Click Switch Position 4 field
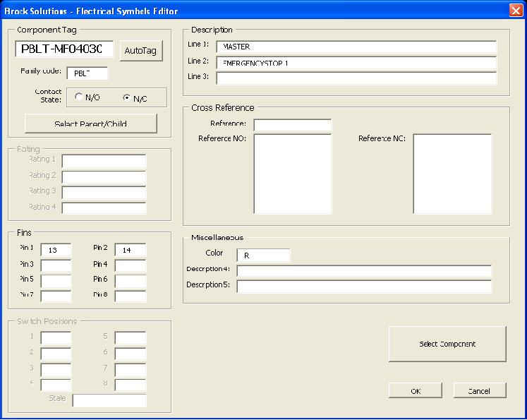 click(56, 385)
